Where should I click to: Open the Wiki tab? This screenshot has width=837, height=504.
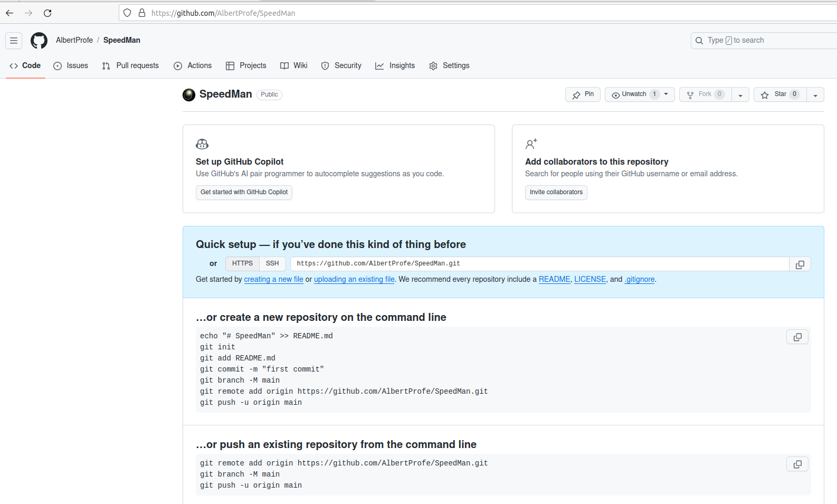pos(294,65)
